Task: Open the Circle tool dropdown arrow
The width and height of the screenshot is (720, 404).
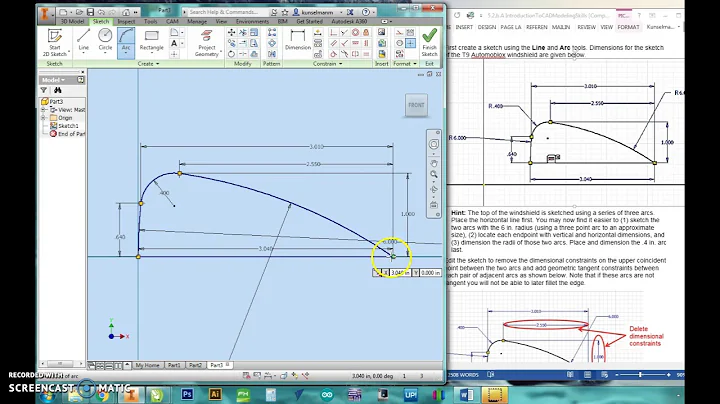Action: click(105, 53)
